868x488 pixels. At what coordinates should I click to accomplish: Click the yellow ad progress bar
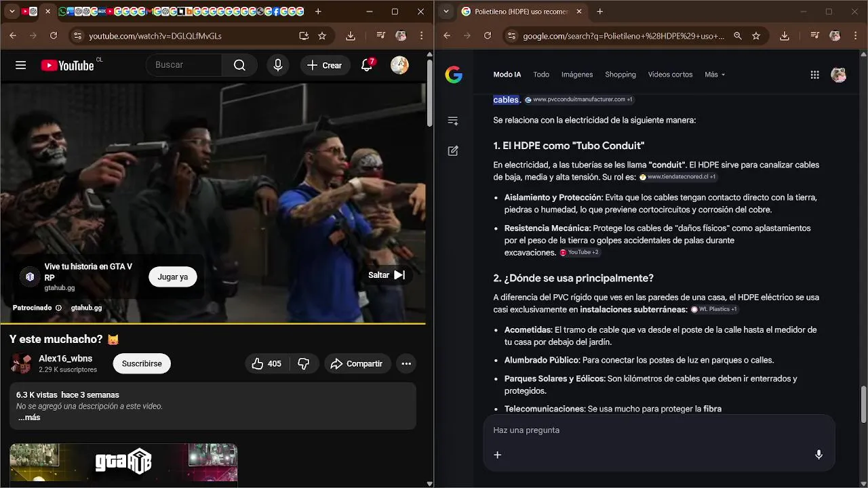(x=213, y=323)
